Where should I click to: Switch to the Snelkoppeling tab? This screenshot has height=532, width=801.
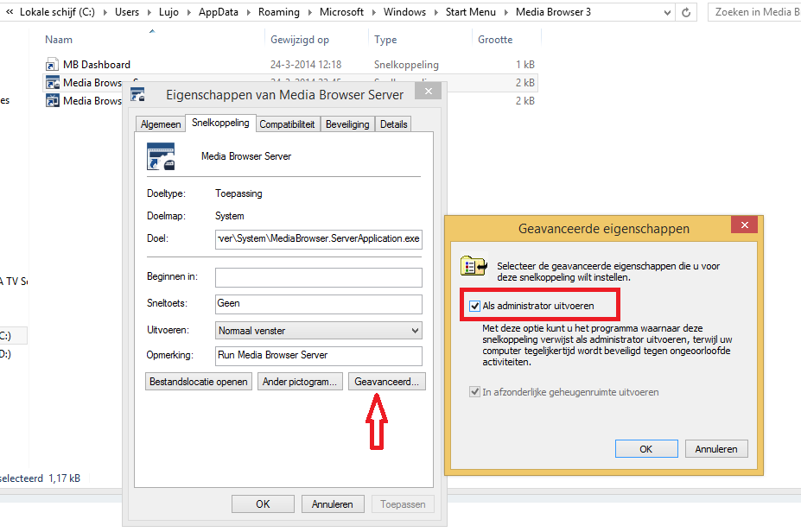click(220, 123)
